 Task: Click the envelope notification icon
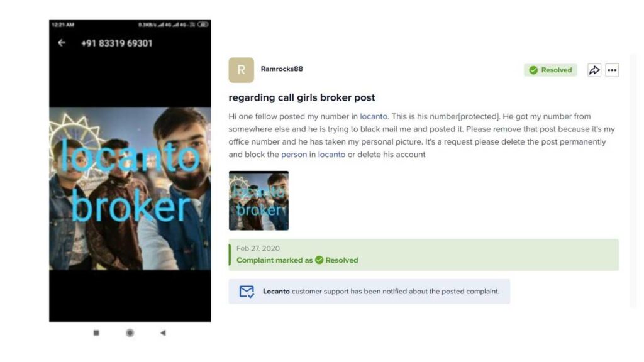pyautogui.click(x=247, y=292)
